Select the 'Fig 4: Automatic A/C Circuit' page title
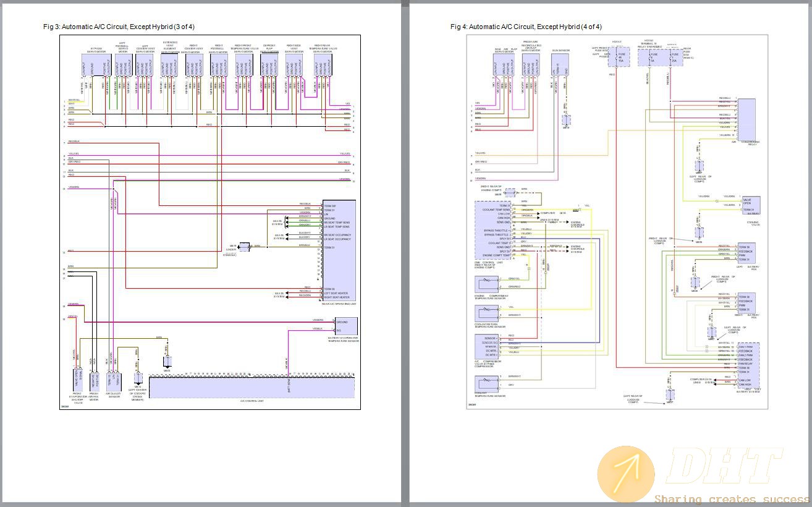Viewport: 812px width, 507px height. pos(526,27)
